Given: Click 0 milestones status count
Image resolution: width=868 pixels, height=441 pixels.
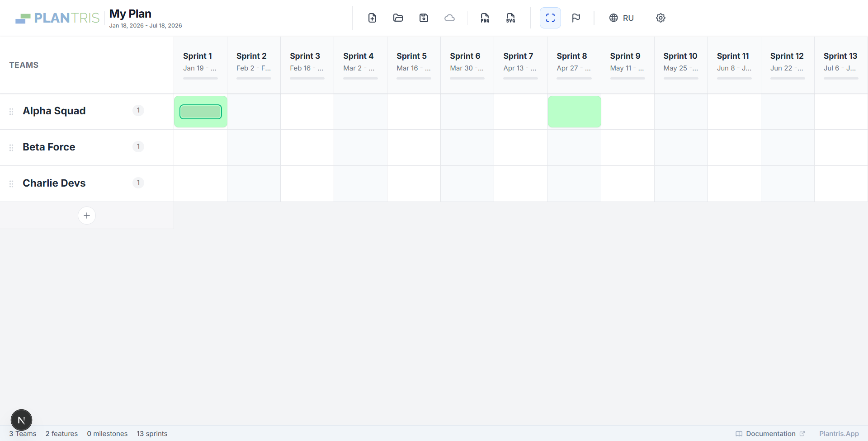Looking at the screenshot, I should [x=107, y=434].
